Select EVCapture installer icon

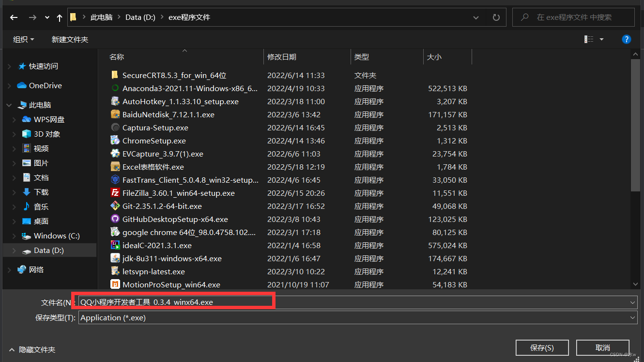click(115, 154)
